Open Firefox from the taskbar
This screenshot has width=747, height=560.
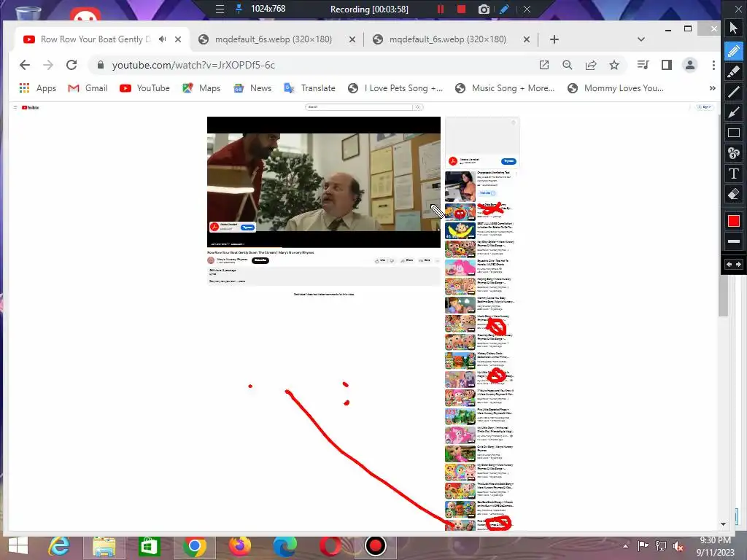coord(239,546)
